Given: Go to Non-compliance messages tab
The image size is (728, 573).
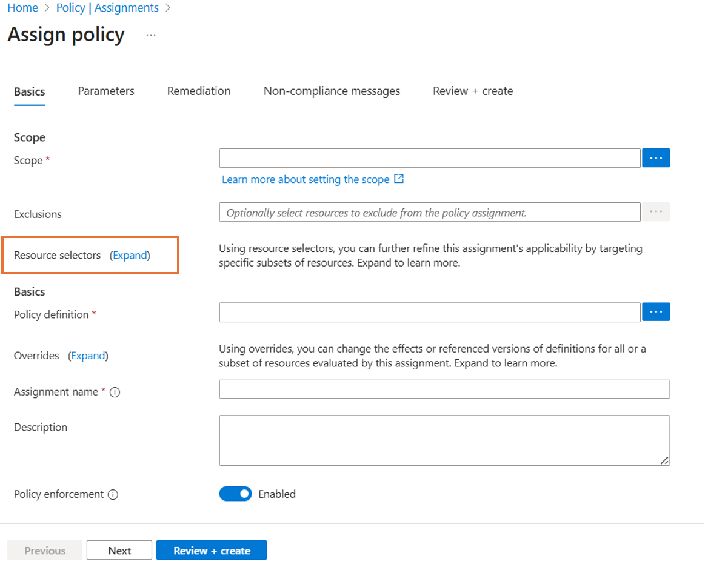Looking at the screenshot, I should 332,91.
